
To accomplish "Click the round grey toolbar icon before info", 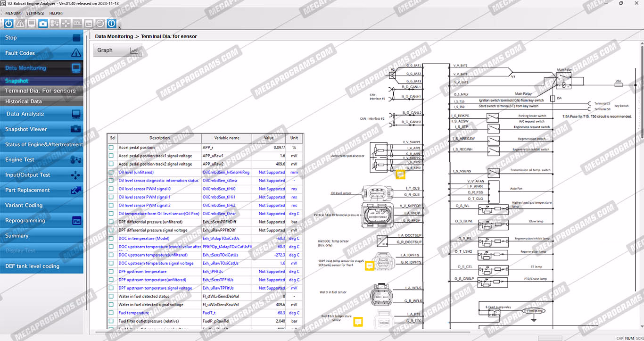I will pos(100,23).
